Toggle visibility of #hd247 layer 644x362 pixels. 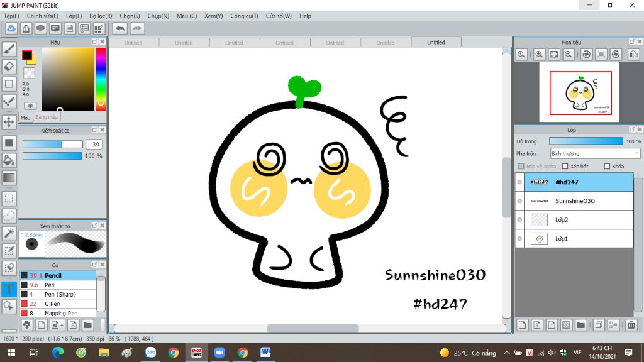pos(519,182)
